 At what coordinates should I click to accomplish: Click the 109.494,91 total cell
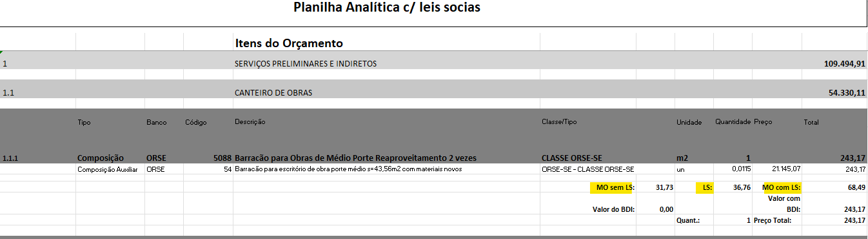tap(844, 64)
